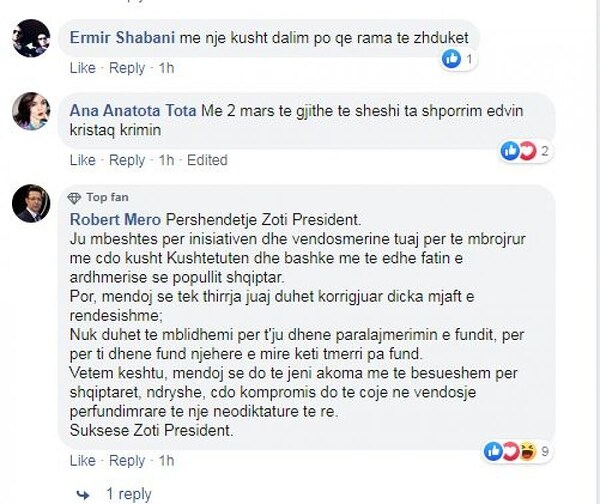Reply to Ermir Shabani's comment
The width and height of the screenshot is (600, 504).
[x=127, y=68]
